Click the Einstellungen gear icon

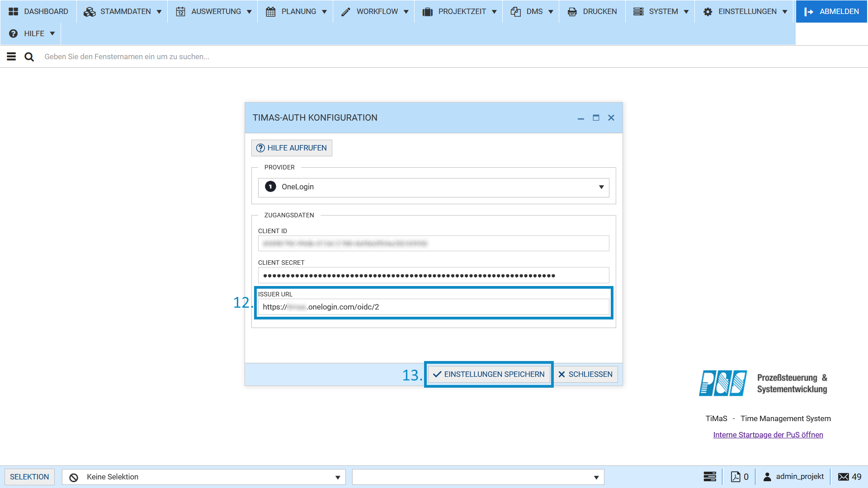pos(708,12)
